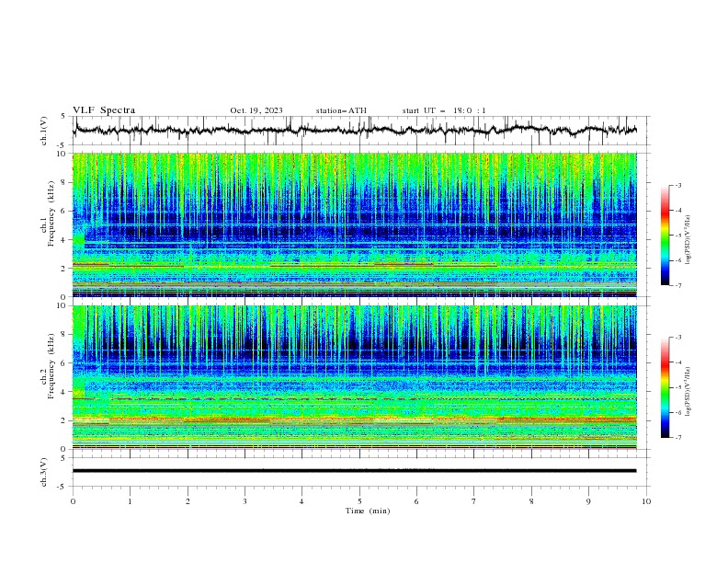Click the ch.2 spectrogram color scale bar

665,387
